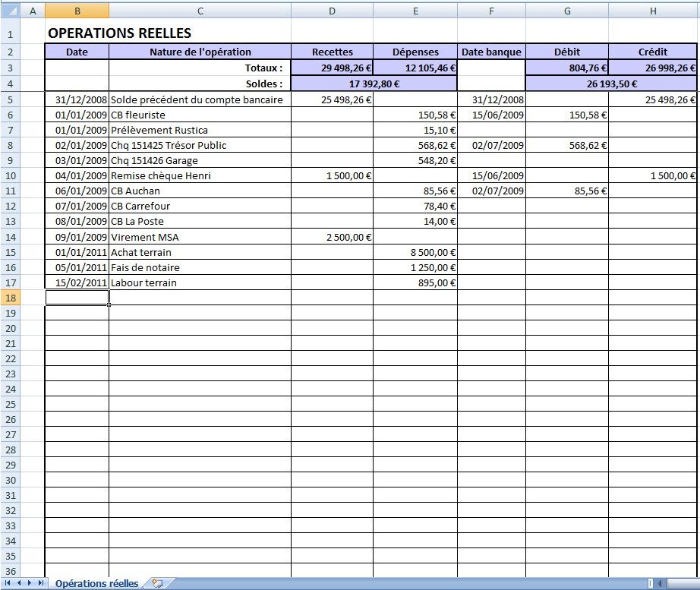Click the Fais de notaire cell
This screenshot has width=700, height=590.
[x=200, y=267]
